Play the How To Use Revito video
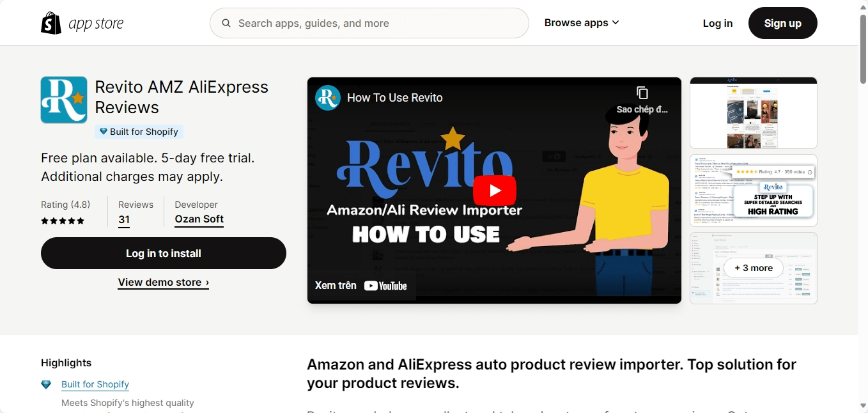 pyautogui.click(x=495, y=191)
